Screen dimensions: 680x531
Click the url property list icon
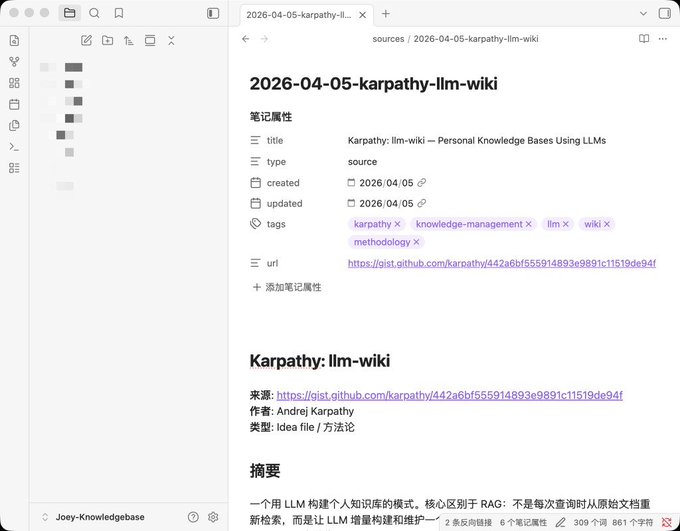coord(255,263)
